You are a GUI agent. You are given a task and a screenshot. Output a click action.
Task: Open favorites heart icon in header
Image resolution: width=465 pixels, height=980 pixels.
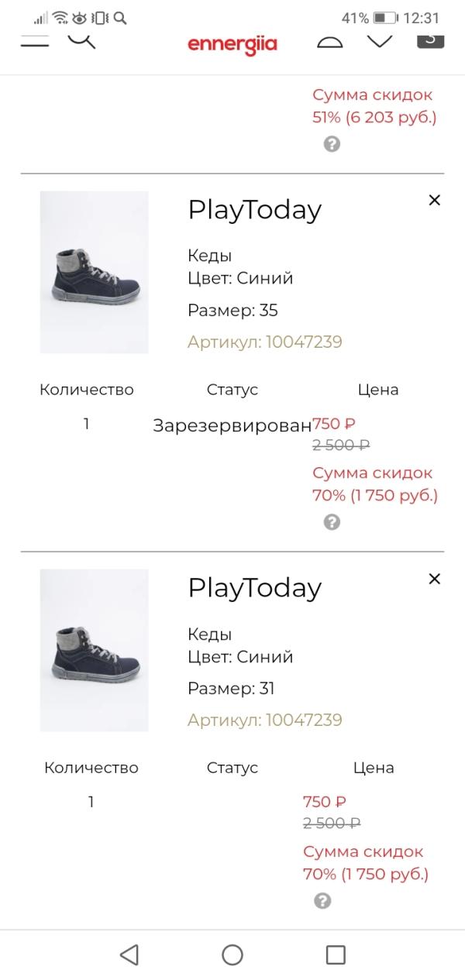click(380, 41)
